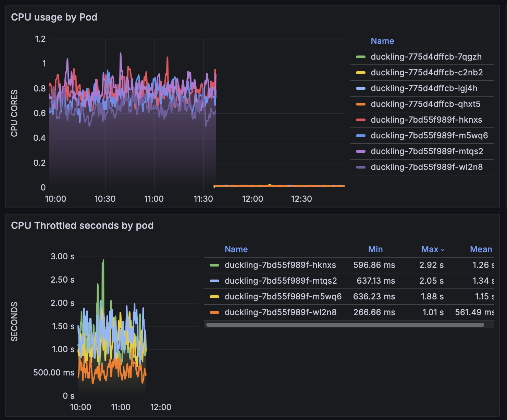Sort CPU usage legend by Name header
Viewport: 507px width, 420px height.
click(x=382, y=41)
